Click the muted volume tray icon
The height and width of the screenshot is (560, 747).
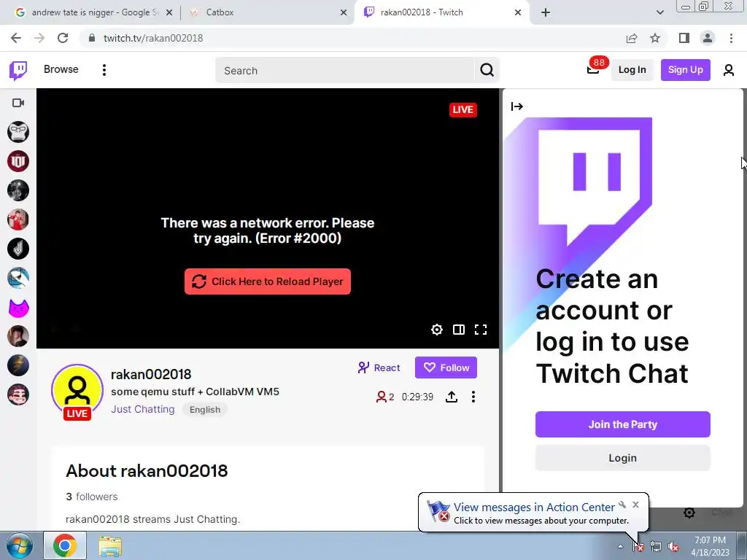673,547
